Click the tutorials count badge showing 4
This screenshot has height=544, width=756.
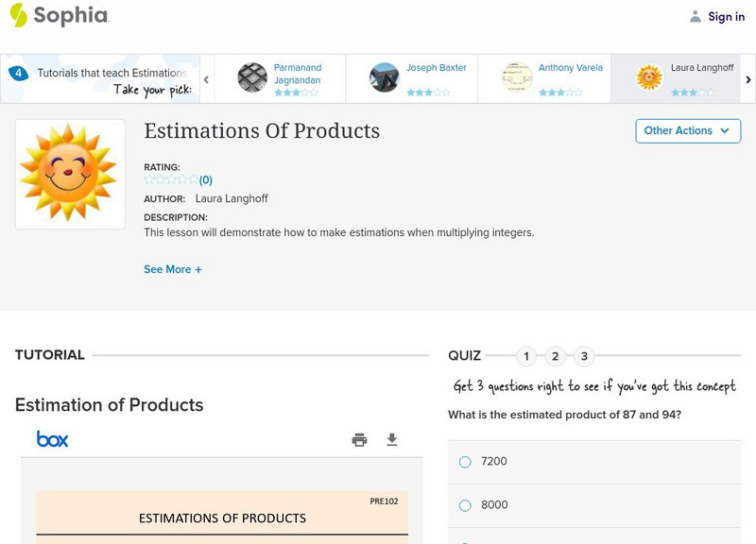tap(17, 71)
